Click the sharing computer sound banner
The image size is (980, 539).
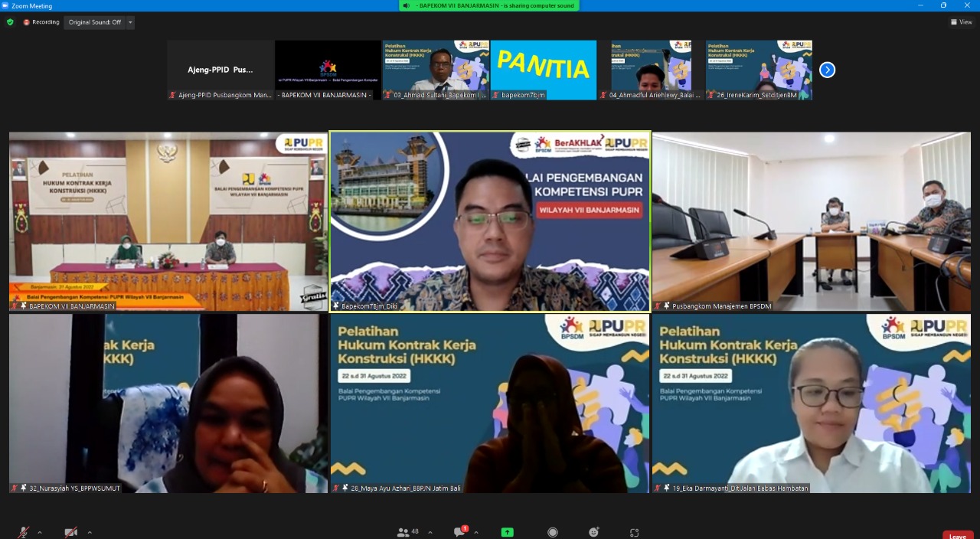489,5
